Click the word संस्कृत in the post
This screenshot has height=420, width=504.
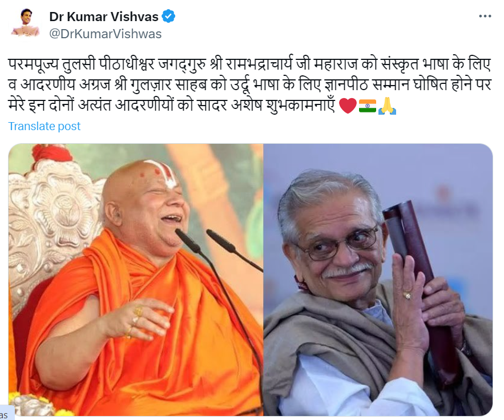tap(399, 64)
